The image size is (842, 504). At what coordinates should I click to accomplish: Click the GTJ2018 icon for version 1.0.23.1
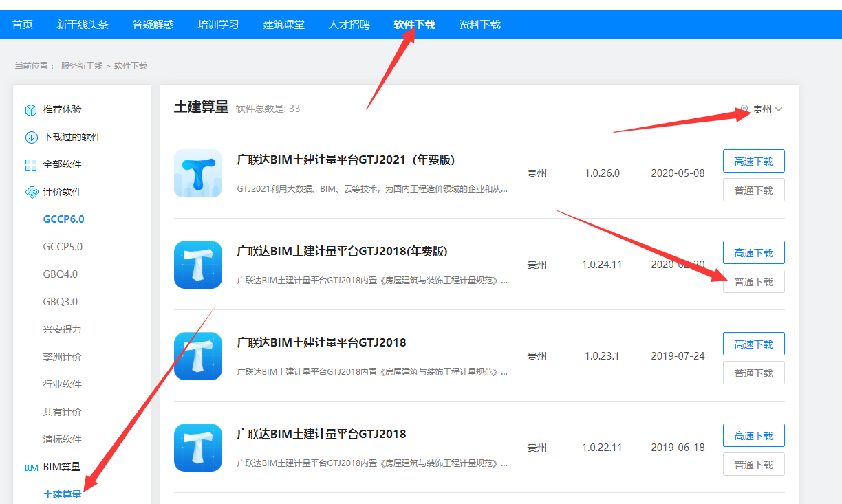(198, 356)
